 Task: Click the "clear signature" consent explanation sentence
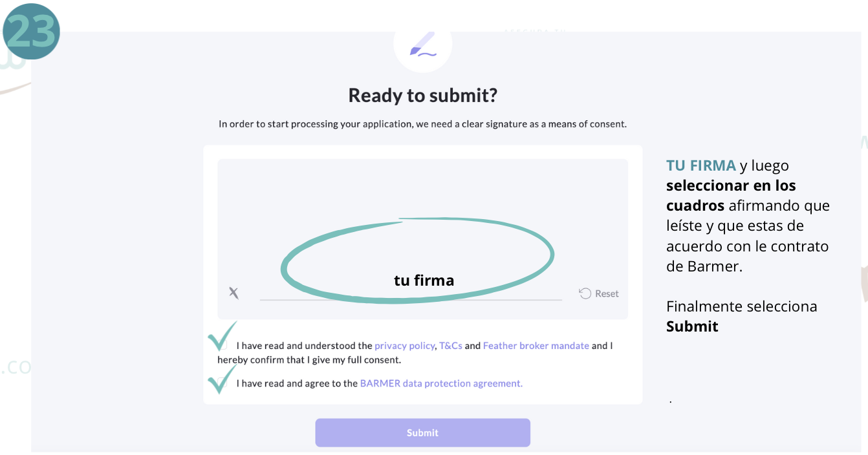pos(422,124)
